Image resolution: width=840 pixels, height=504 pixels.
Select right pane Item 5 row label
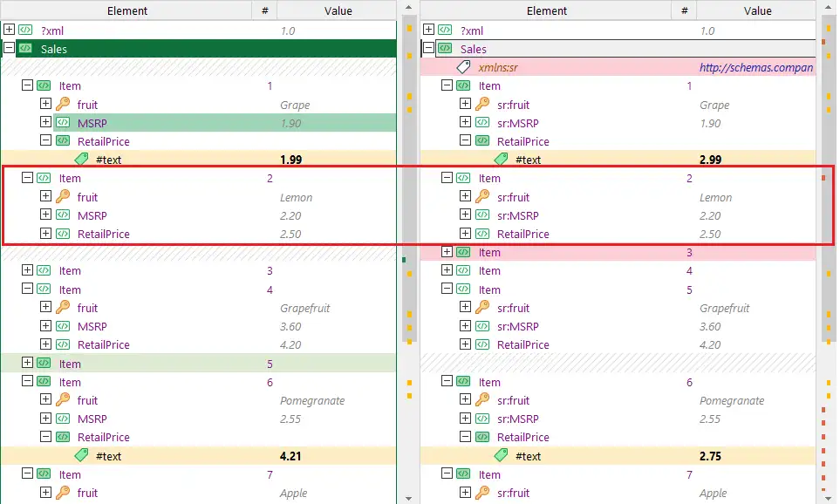click(489, 289)
